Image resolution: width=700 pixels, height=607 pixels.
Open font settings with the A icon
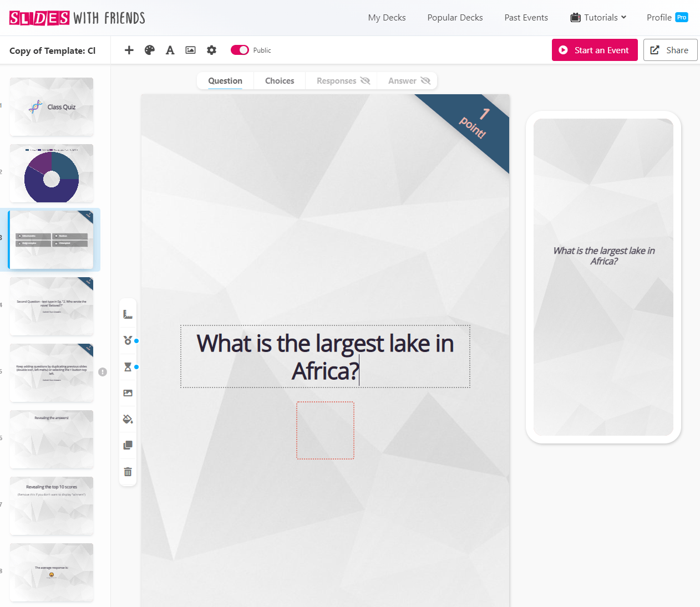coord(170,50)
